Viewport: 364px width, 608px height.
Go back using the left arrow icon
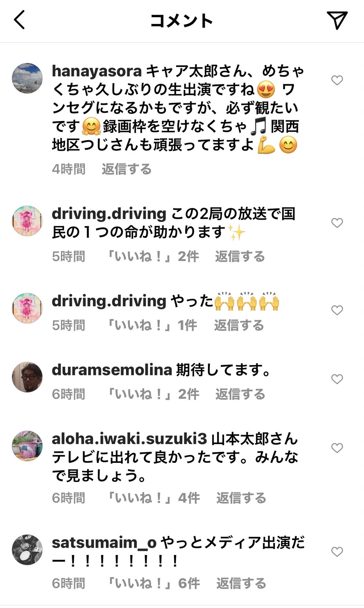point(19,20)
